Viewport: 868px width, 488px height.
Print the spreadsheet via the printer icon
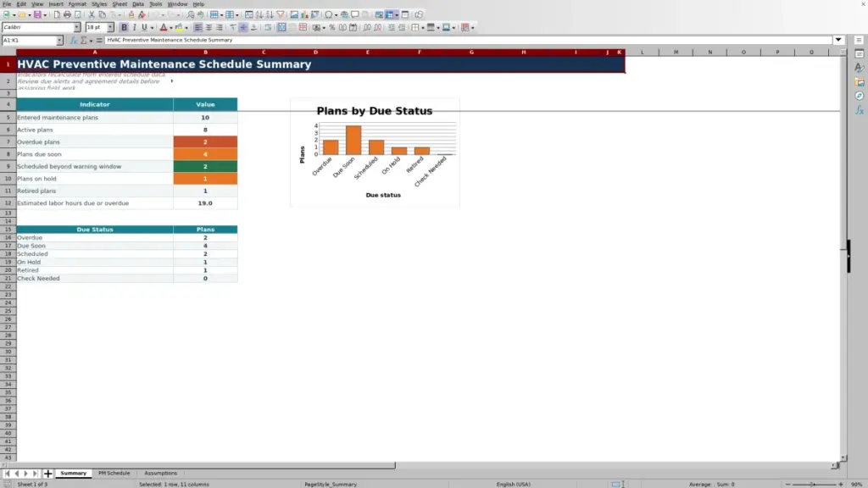point(67,14)
